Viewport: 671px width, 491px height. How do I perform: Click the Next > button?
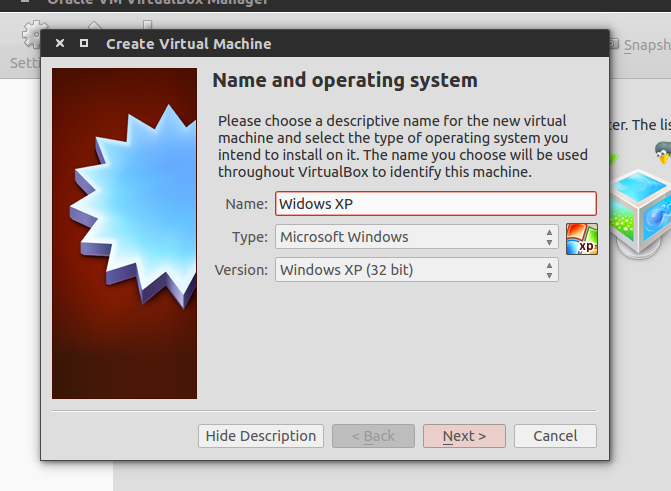coord(464,436)
